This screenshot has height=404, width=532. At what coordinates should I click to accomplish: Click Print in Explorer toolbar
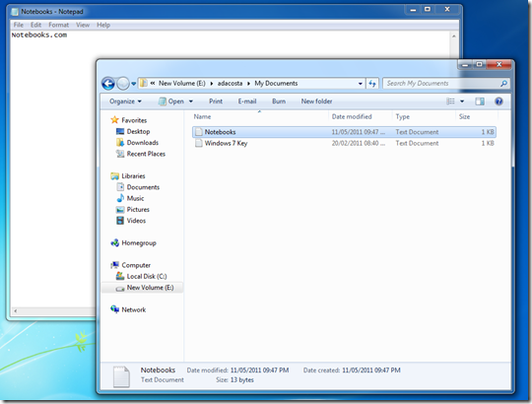[x=216, y=101]
